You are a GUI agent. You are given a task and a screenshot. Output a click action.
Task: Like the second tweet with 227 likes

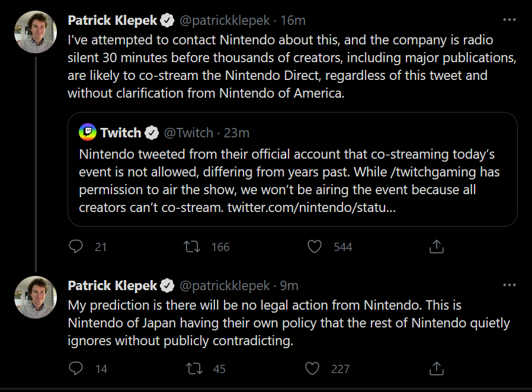tap(312, 369)
